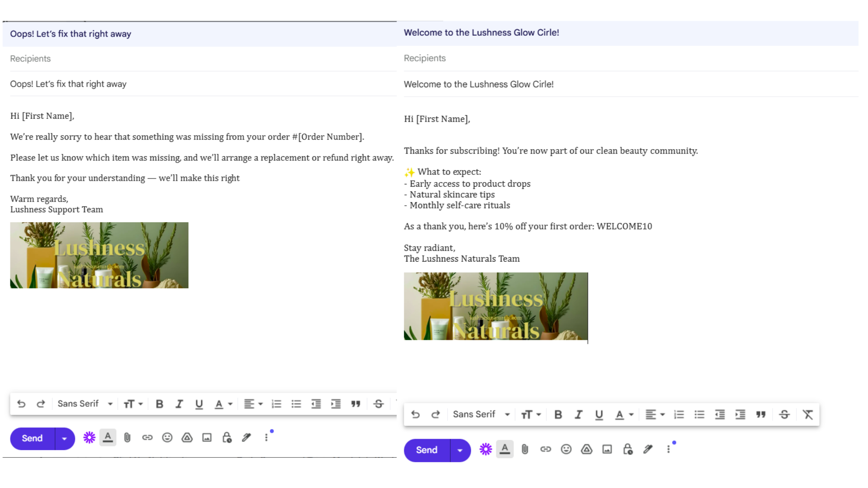Viewport: 868px width, 488px height.
Task: Click insert photo icon in left compose
Action: point(207,437)
